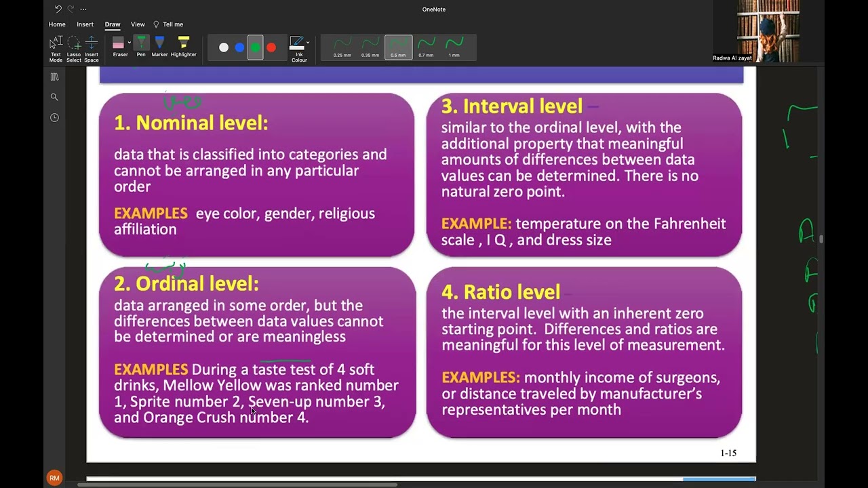Open recent notes clock icon
The image size is (868, 488).
(55, 118)
